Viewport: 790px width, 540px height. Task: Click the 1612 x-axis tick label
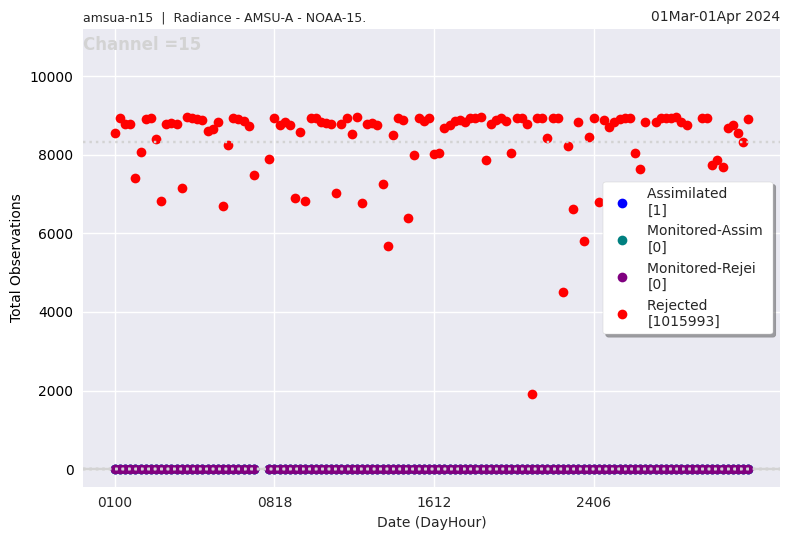click(434, 503)
